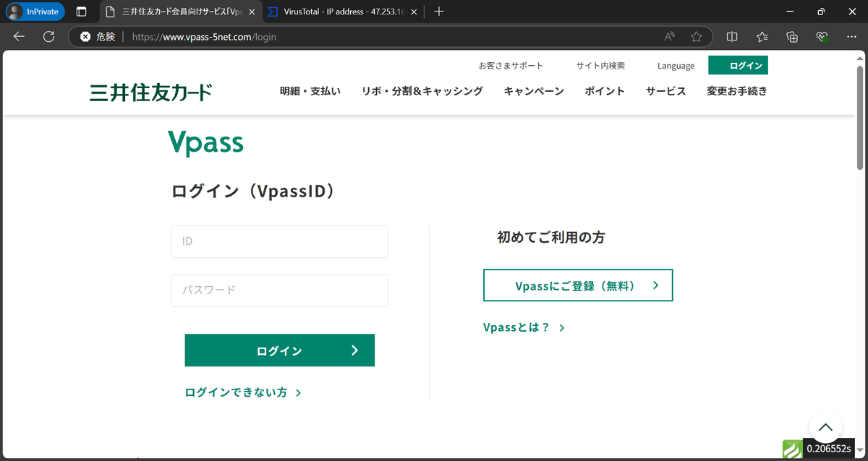Click the scroll-to-top chevron button
Viewport: 868px width, 461px height.
click(825, 427)
